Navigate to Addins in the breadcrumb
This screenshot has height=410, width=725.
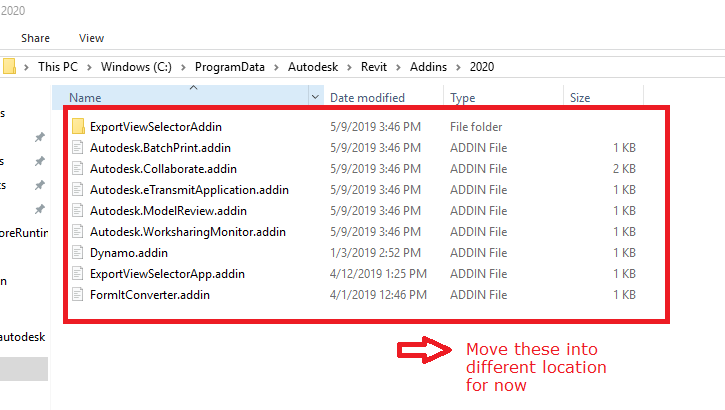(428, 67)
